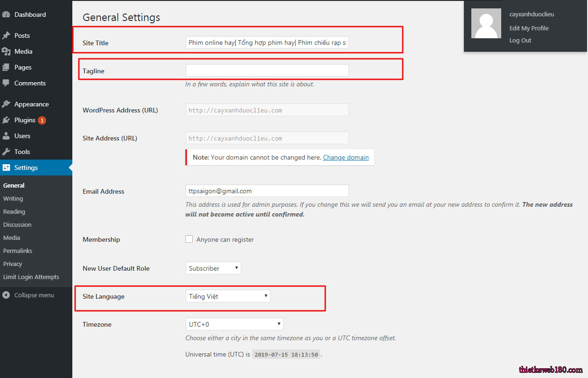The image size is (588, 378).
Task: Click the Log Out link
Action: [520, 41]
